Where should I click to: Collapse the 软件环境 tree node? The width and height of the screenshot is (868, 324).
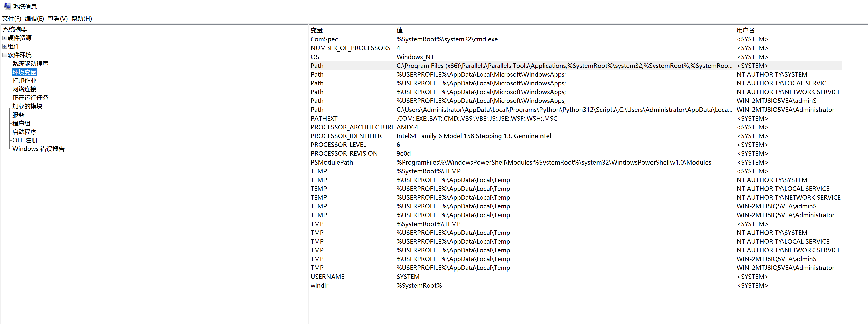coord(4,55)
